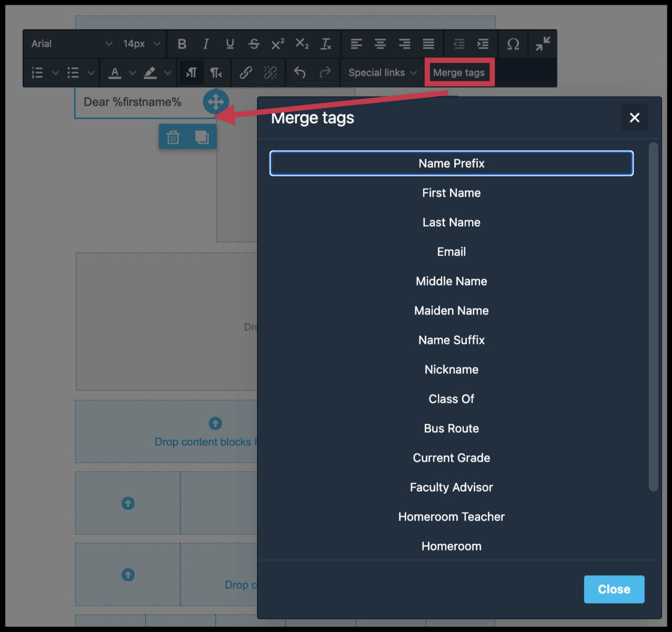Click the undo arrow icon

click(299, 73)
